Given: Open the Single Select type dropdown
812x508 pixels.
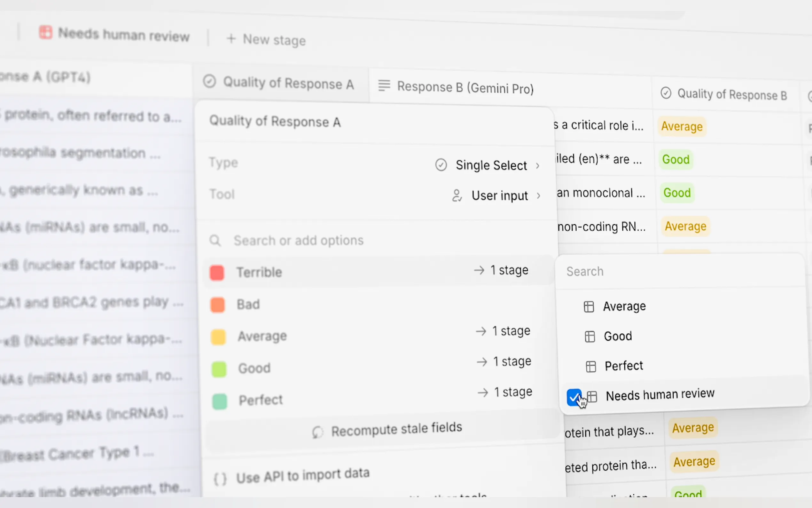Looking at the screenshot, I should pos(491,165).
